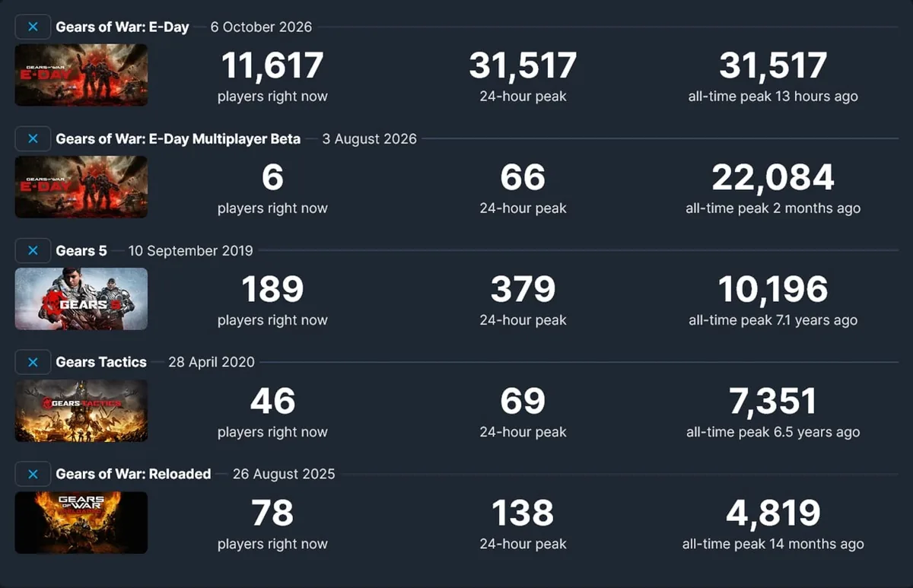
Task: Click the Gears of War: E-Day title
Action: coord(122,27)
